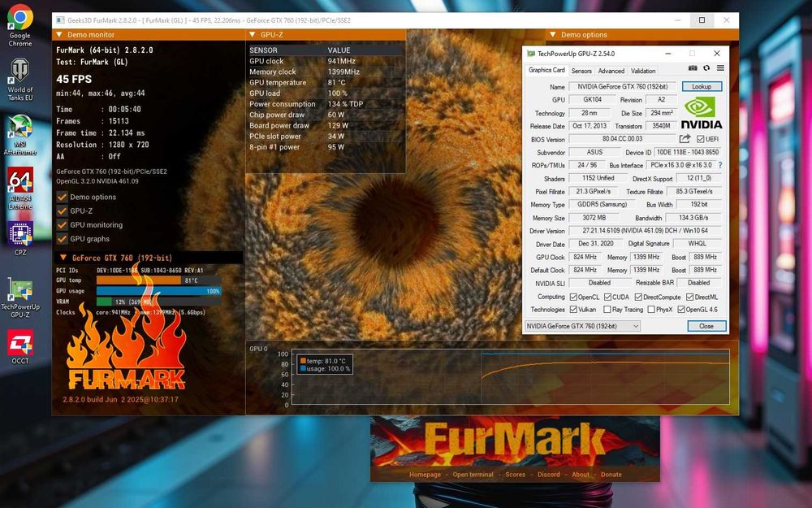Click the Power consumption 134 % TDP row
Screen dimensions: 812x508
tap(326, 104)
